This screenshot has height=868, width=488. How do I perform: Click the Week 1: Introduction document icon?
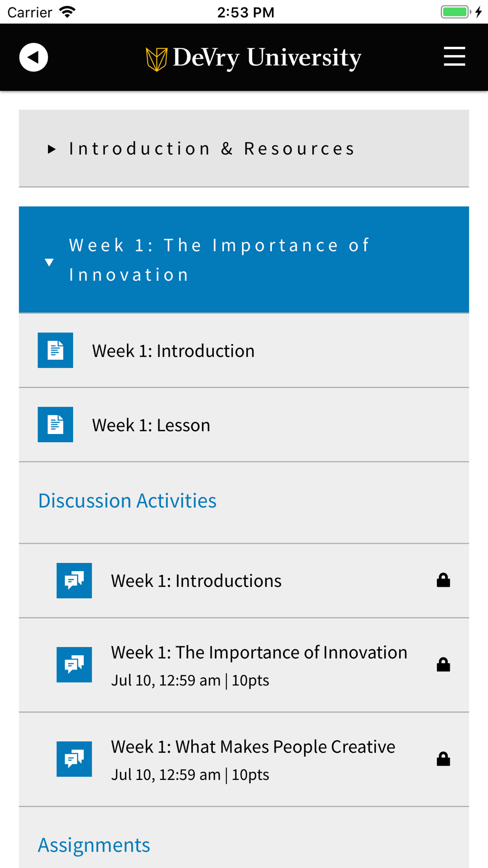(x=55, y=351)
